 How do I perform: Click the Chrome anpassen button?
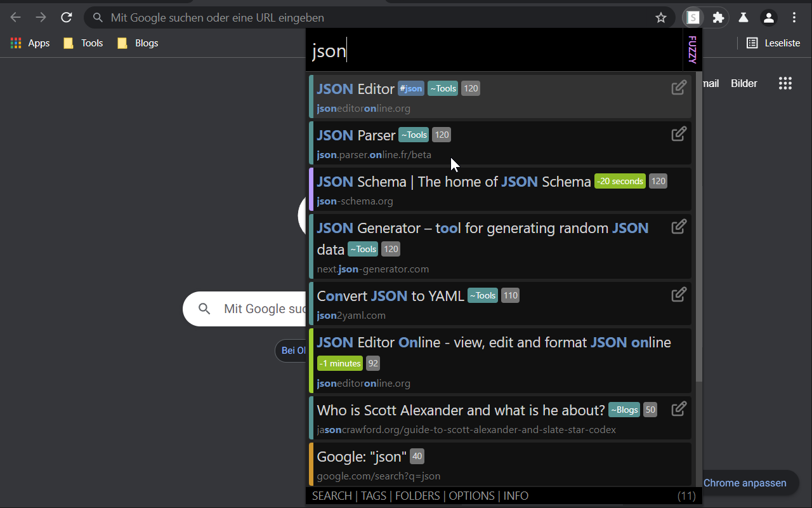(x=745, y=483)
